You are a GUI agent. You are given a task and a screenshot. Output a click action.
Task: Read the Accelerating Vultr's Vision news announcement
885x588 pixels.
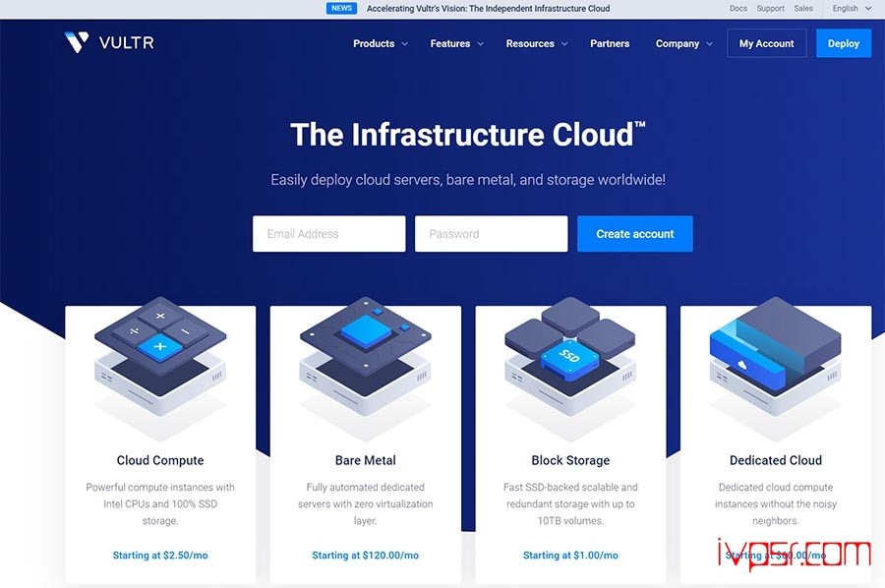click(488, 9)
